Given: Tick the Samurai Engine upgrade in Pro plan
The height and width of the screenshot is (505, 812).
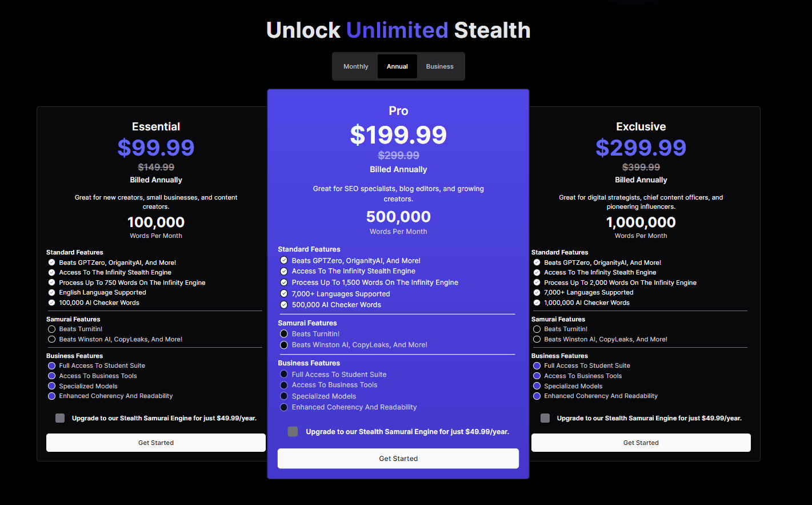Looking at the screenshot, I should (293, 431).
